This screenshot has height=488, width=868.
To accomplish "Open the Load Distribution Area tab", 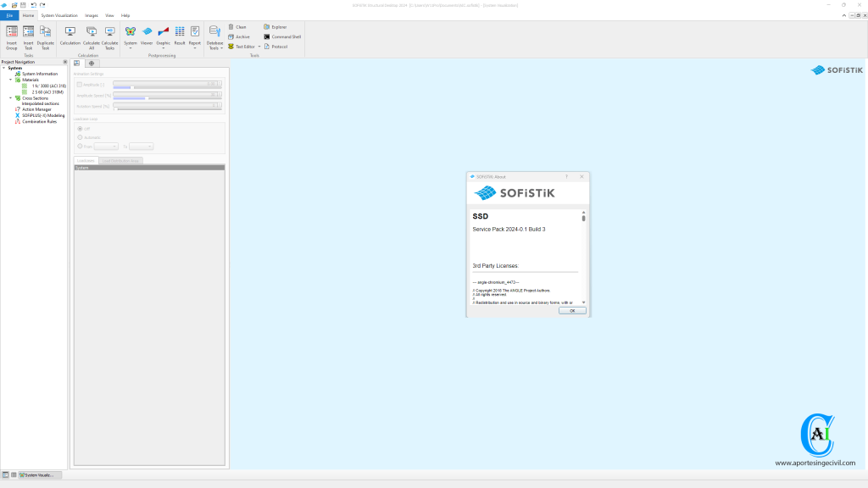I will (120, 160).
